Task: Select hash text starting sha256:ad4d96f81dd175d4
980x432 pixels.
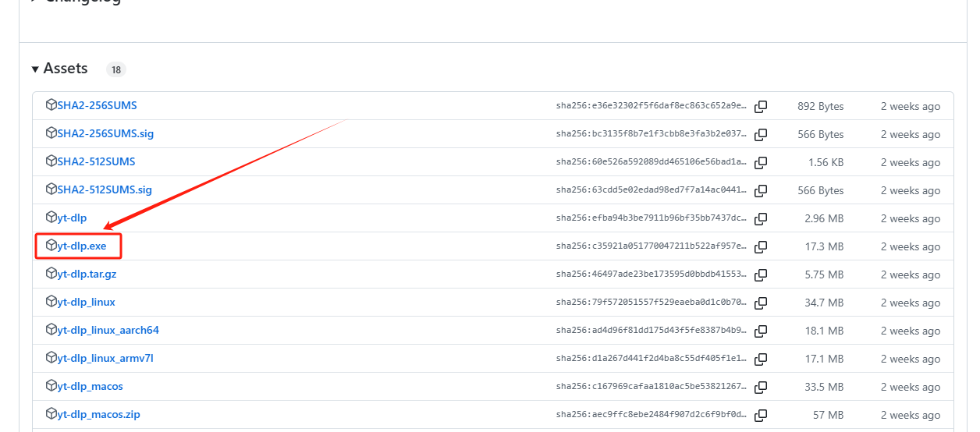Action: click(652, 331)
